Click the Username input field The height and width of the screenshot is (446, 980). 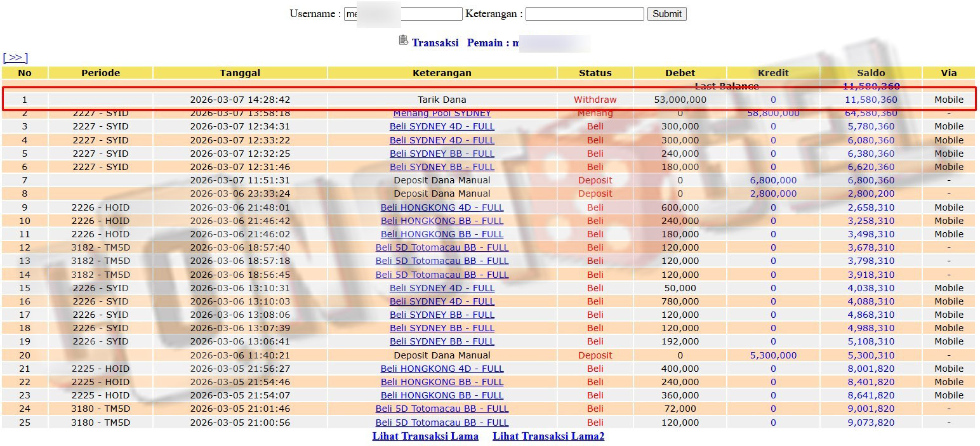[402, 14]
